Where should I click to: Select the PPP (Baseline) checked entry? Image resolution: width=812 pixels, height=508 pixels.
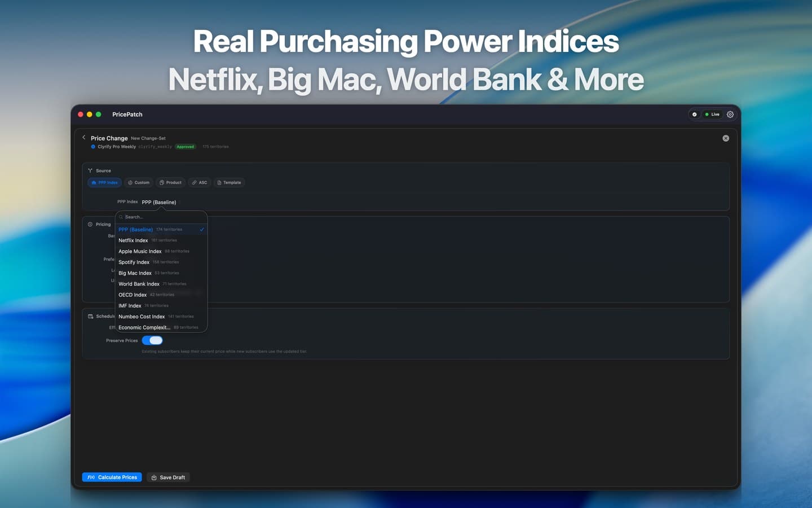click(135, 229)
